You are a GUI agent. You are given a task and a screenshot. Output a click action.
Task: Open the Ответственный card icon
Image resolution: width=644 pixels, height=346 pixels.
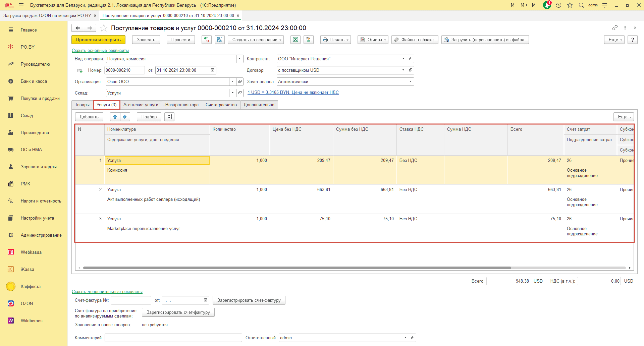[413, 338]
